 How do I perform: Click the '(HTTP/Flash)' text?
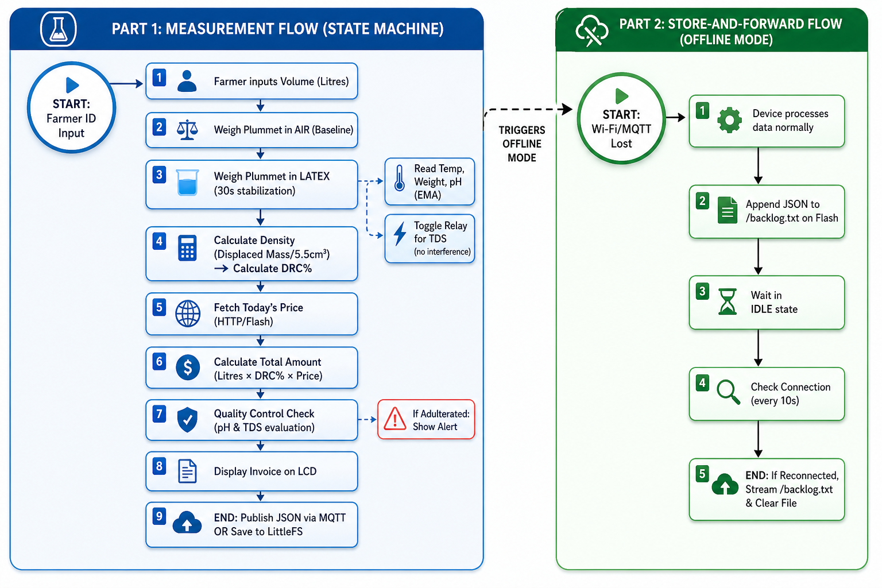point(243,322)
